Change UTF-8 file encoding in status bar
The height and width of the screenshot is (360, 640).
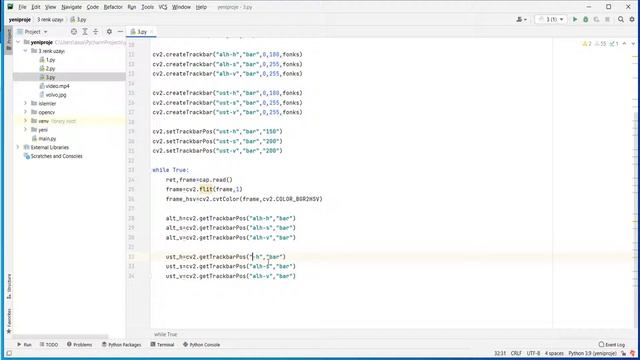[x=533, y=353]
